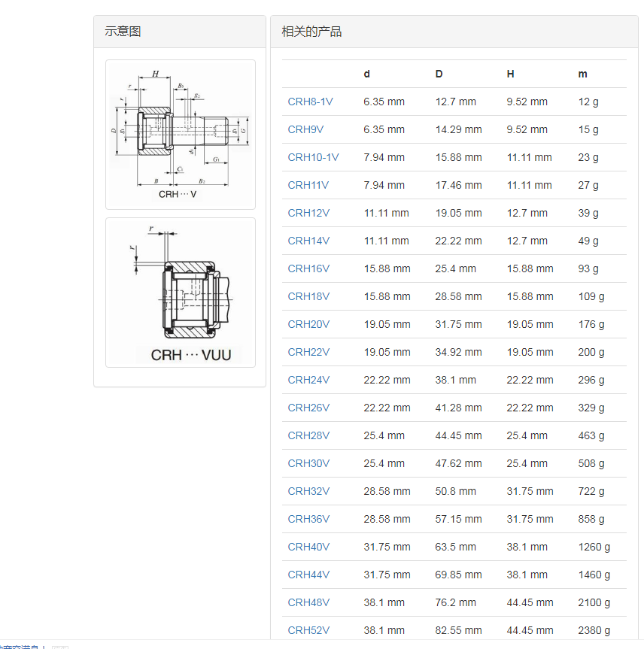Click the CRH52V product link
Viewport: 644px width, 649px height.
point(308,630)
